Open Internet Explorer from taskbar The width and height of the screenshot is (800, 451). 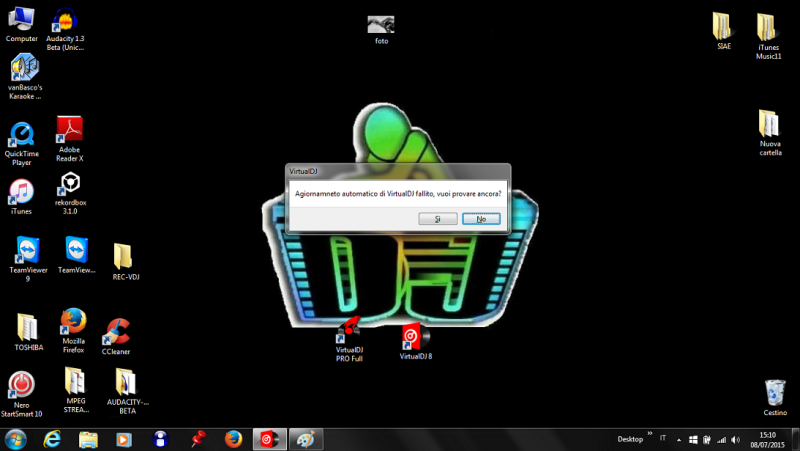tap(52, 439)
